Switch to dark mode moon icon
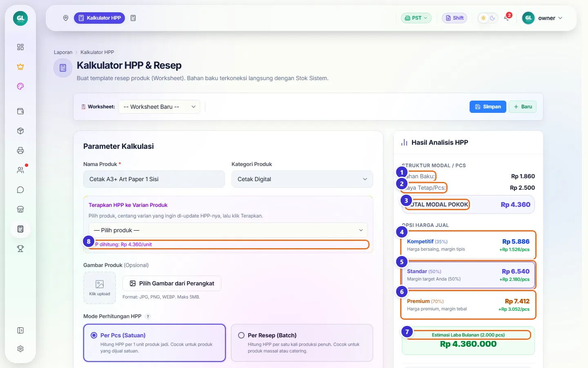Image resolution: width=588 pixels, height=368 pixels. tap(492, 18)
